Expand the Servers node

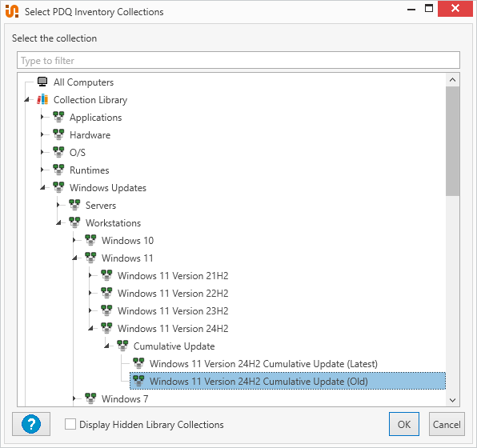pos(58,205)
